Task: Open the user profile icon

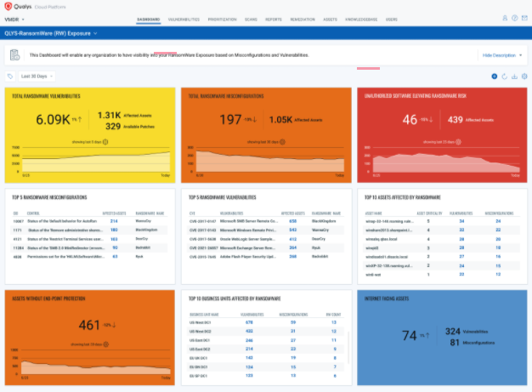Action: 505,19
